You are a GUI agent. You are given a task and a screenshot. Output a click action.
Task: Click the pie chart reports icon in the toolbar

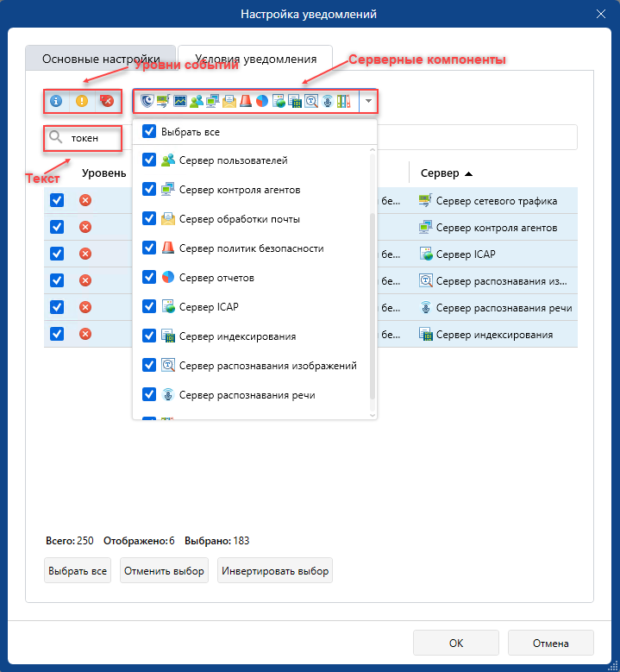tap(262, 101)
